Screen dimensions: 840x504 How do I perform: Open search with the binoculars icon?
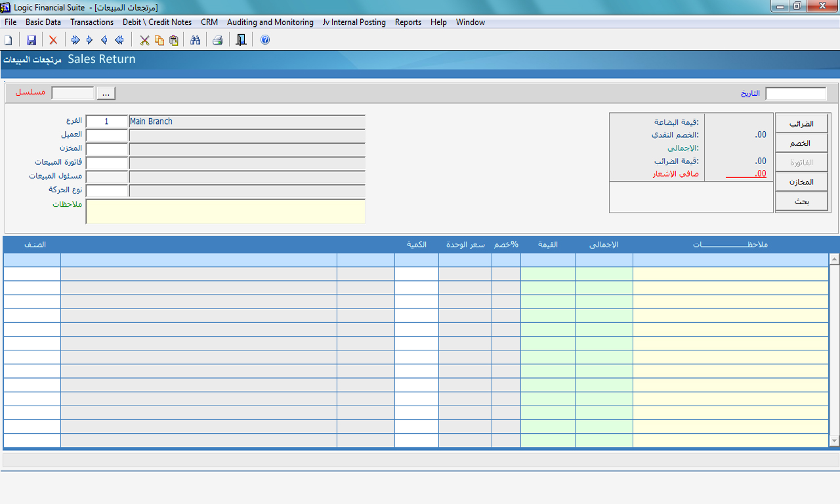tap(195, 40)
